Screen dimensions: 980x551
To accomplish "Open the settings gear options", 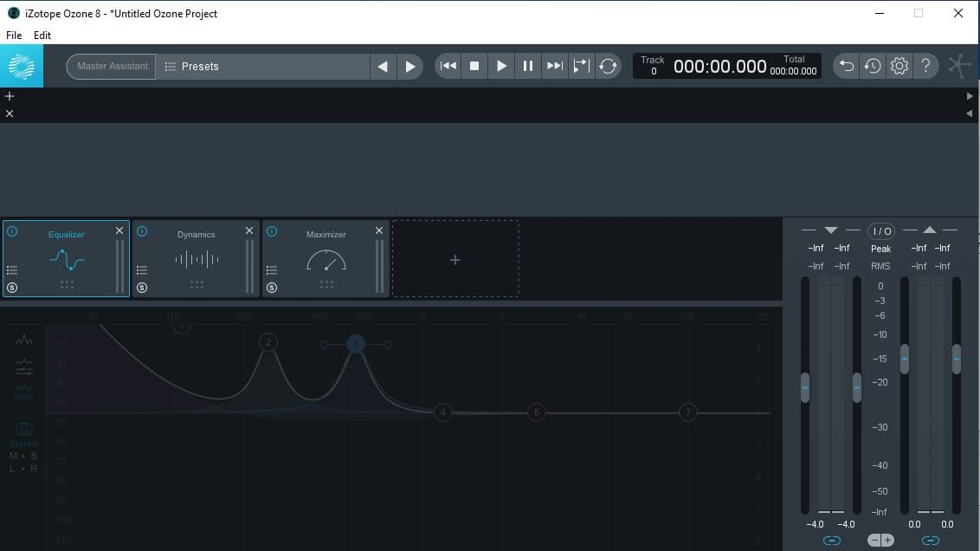I will pyautogui.click(x=899, y=66).
